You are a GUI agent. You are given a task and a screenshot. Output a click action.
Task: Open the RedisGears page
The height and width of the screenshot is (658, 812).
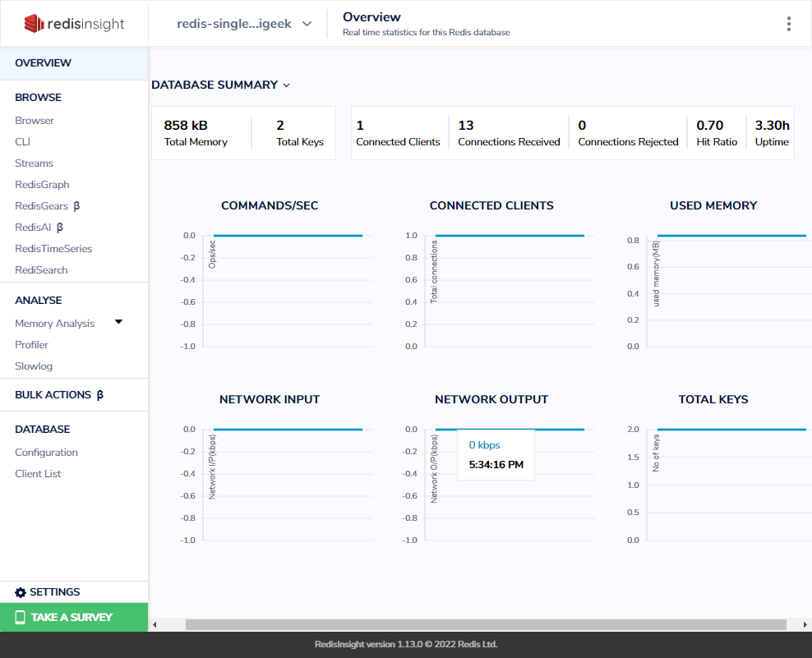coord(41,206)
